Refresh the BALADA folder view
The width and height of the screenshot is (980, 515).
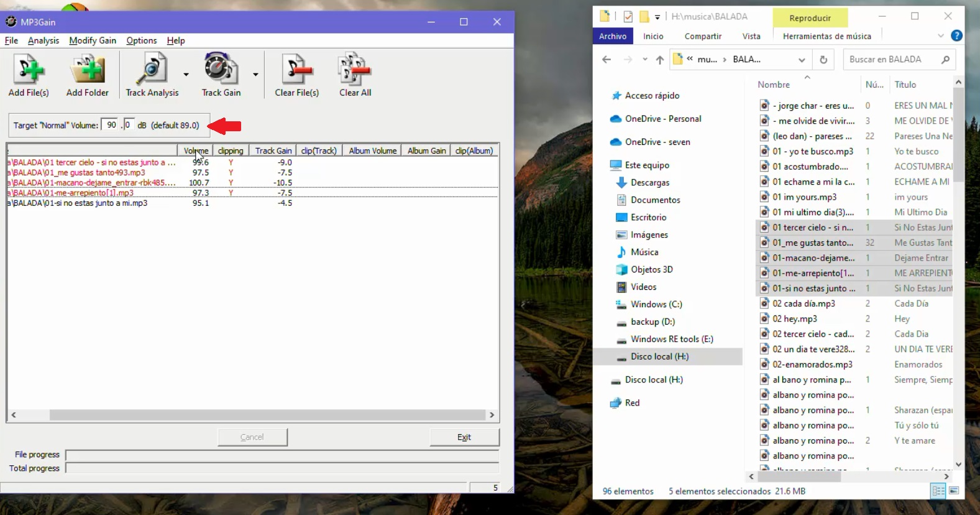click(x=823, y=60)
